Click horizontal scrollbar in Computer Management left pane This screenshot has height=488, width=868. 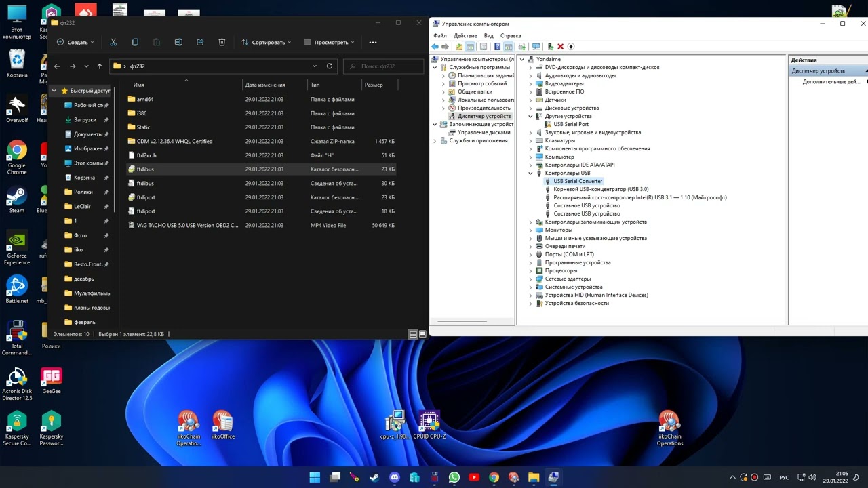pyautogui.click(x=462, y=321)
